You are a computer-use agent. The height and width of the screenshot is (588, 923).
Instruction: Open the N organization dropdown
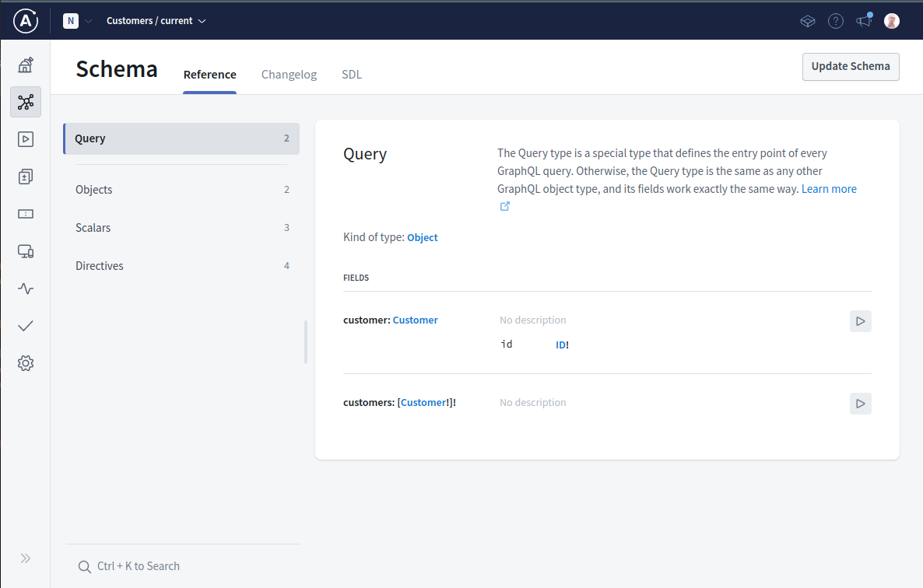[77, 21]
